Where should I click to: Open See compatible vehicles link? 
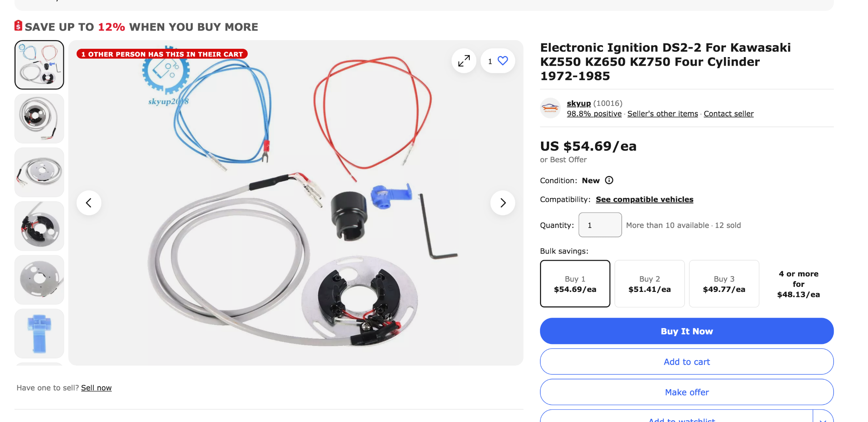[644, 199]
